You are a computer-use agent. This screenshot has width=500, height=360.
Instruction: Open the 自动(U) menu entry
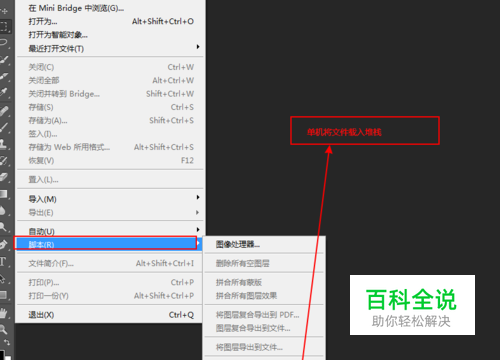tap(109, 231)
